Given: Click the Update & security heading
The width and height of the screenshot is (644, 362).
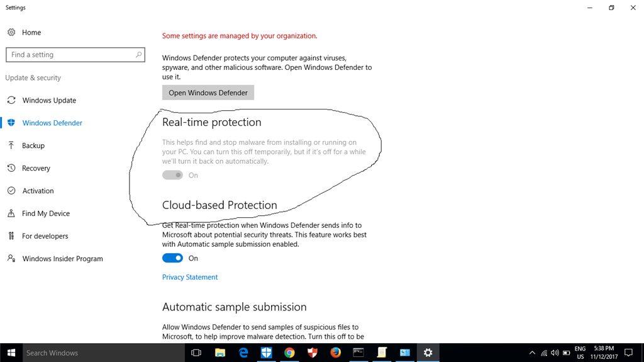Looking at the screenshot, I should click(x=33, y=77).
